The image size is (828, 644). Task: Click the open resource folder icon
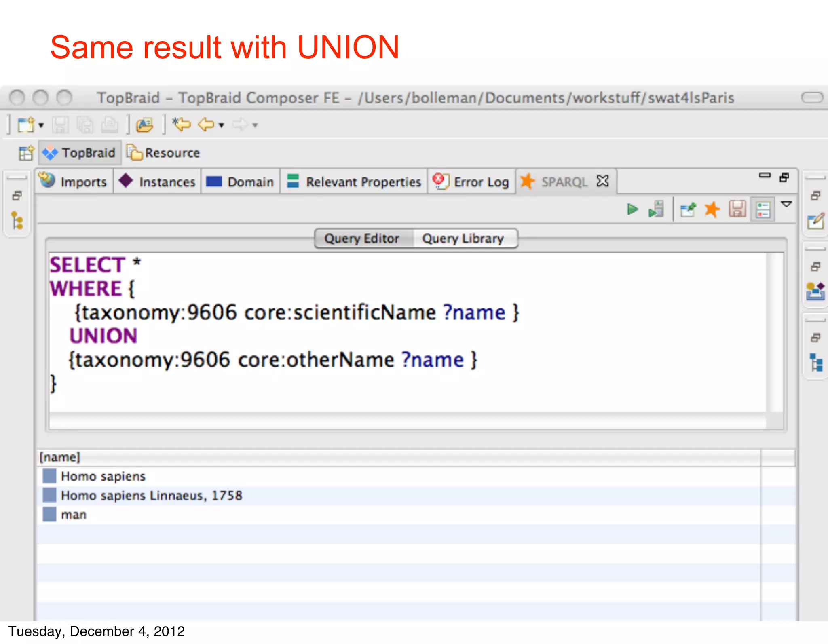tap(145, 125)
